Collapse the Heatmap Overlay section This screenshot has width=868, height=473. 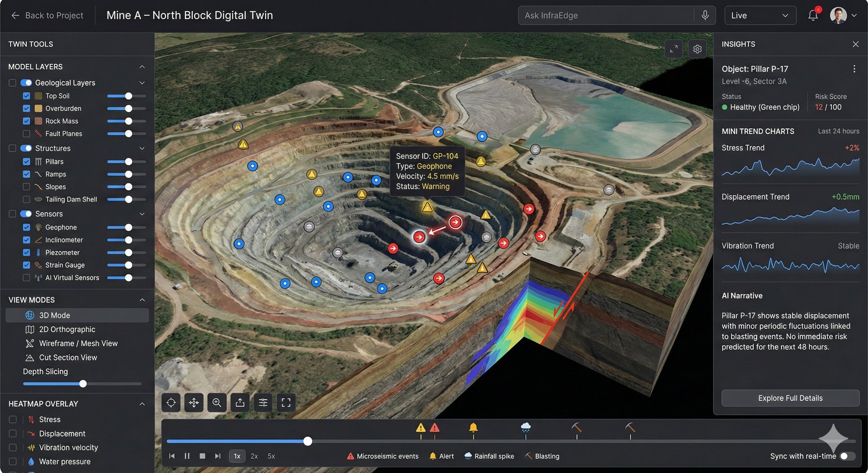point(142,404)
